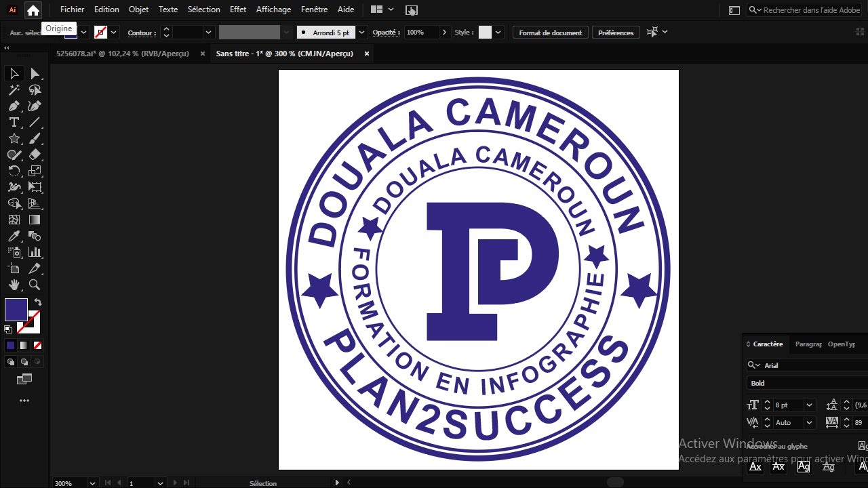Screen dimensions: 868x488
Task: Close the Sans titre - 1 tab
Action: [367, 54]
